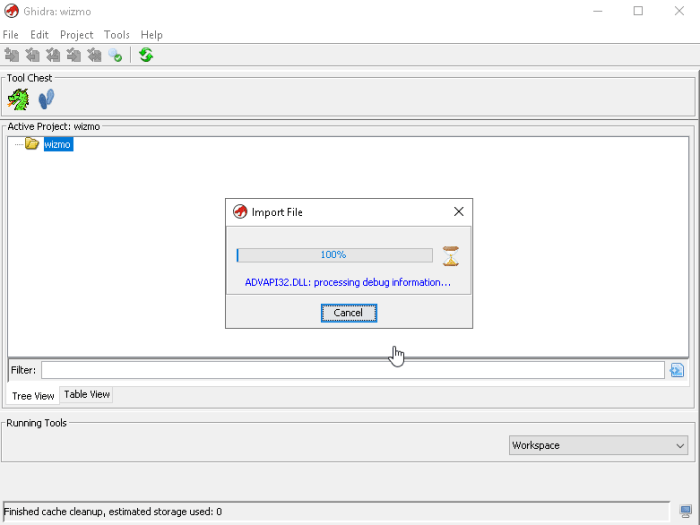Click the Check Out file toolbar icon
700x525 pixels.
[32, 55]
